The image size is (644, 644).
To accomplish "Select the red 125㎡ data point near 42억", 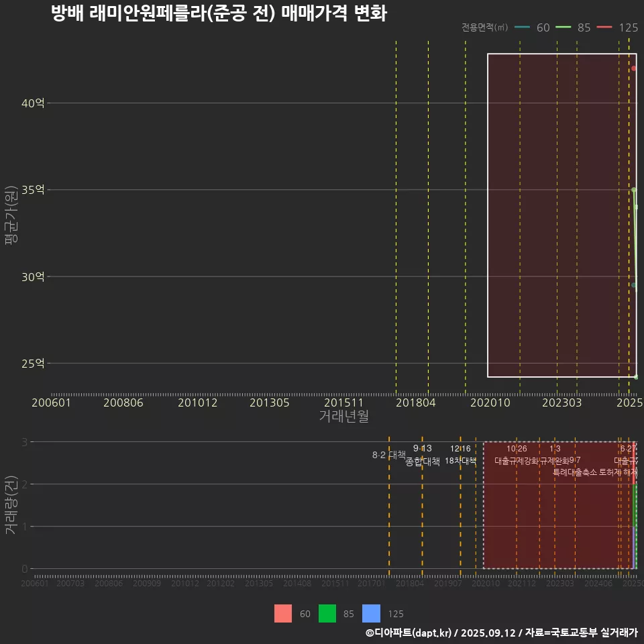I will 634,68.
